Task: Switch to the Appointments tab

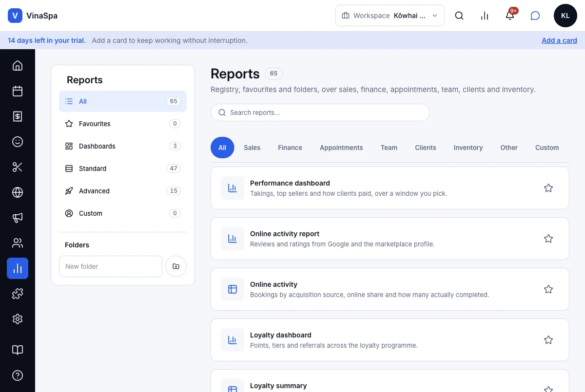Action: tap(341, 148)
